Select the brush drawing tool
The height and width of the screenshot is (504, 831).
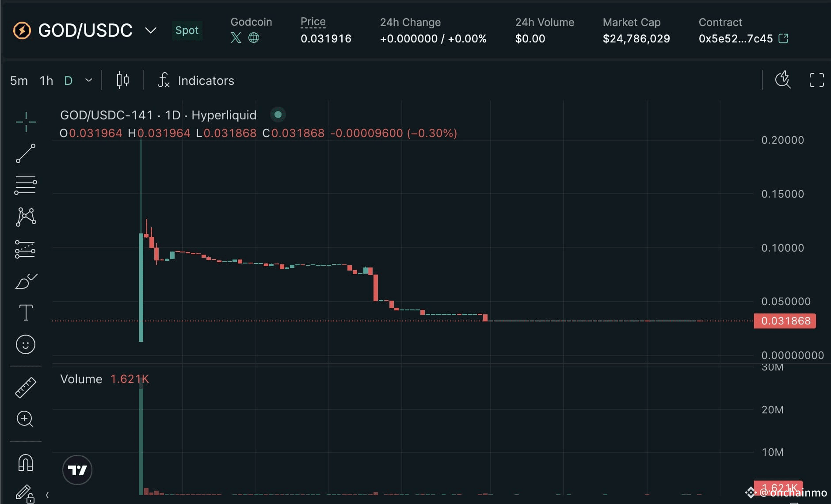click(x=26, y=281)
